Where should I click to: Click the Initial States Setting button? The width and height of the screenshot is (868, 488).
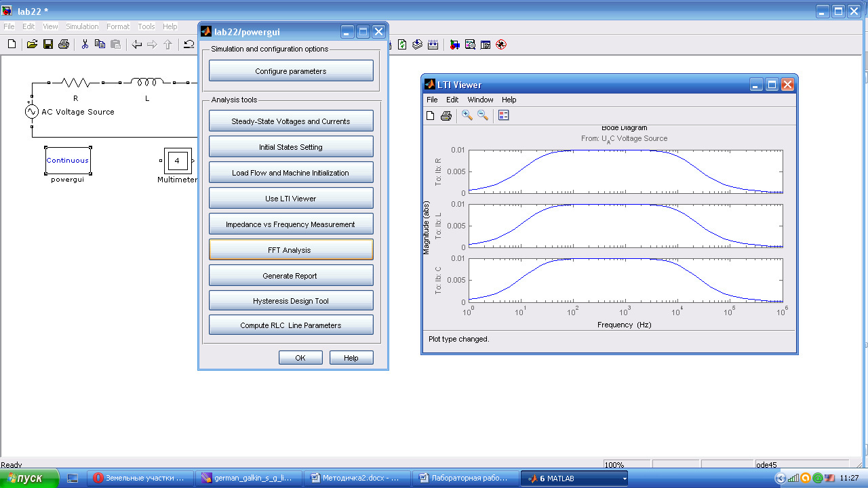[291, 147]
